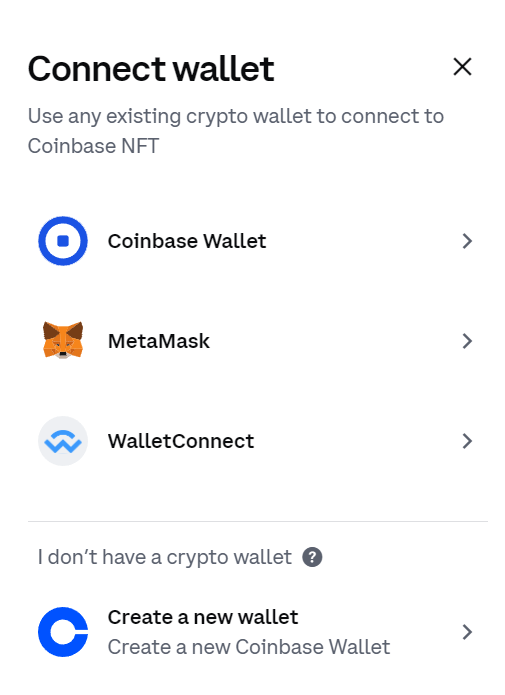Select the Coinbase Wallet text label

click(x=187, y=241)
